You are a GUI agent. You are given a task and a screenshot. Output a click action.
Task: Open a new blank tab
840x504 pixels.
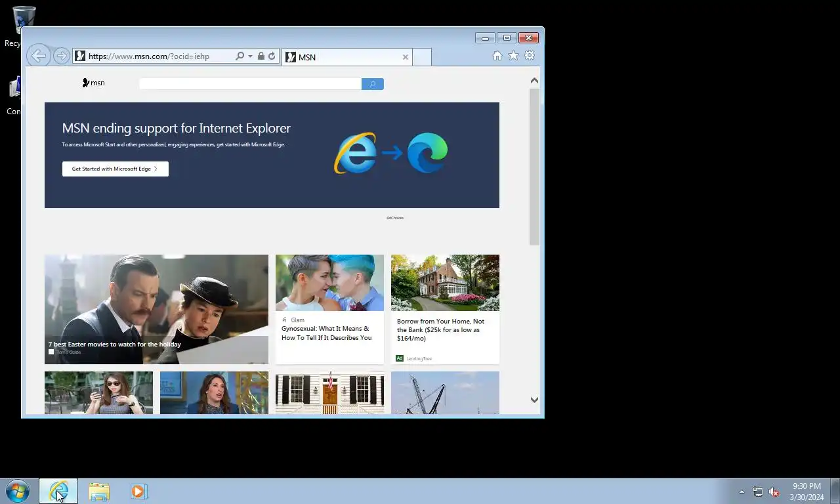[422, 57]
